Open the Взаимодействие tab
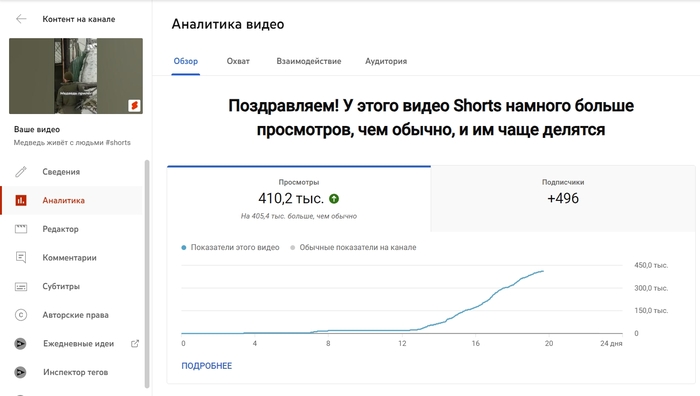The image size is (700, 396). pos(309,61)
